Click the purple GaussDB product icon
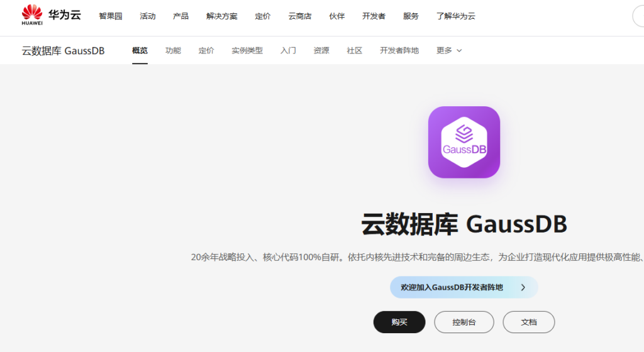 [x=464, y=142]
